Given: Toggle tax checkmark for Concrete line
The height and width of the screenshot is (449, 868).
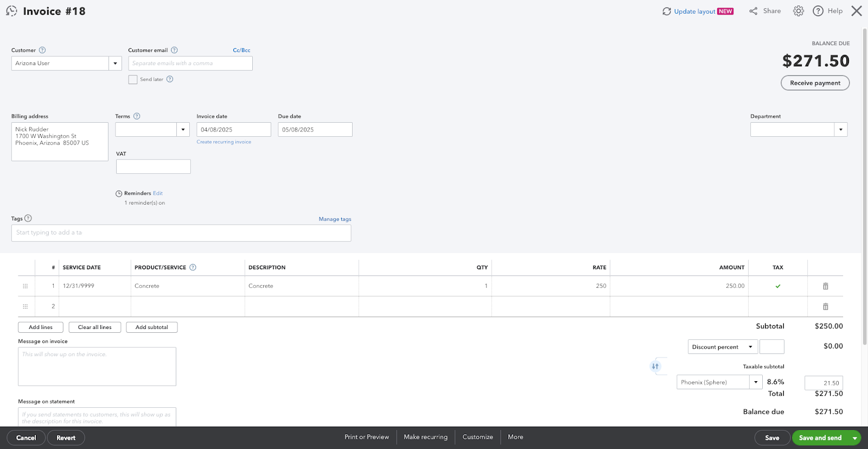Looking at the screenshot, I should (x=777, y=286).
